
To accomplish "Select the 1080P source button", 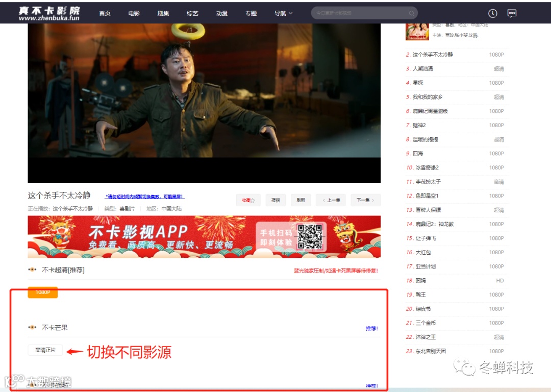I will (x=43, y=292).
